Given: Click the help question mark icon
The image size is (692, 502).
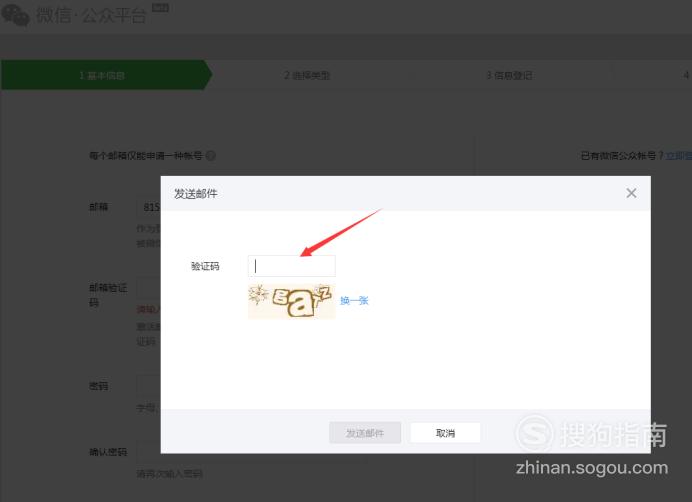Looking at the screenshot, I should coord(211,155).
